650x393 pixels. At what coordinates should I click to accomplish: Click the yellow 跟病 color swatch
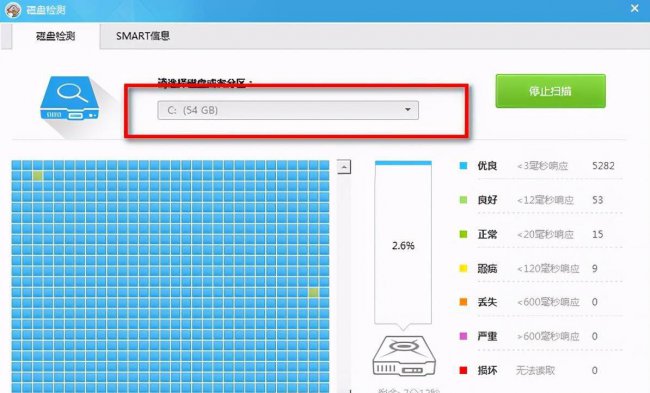pos(463,268)
